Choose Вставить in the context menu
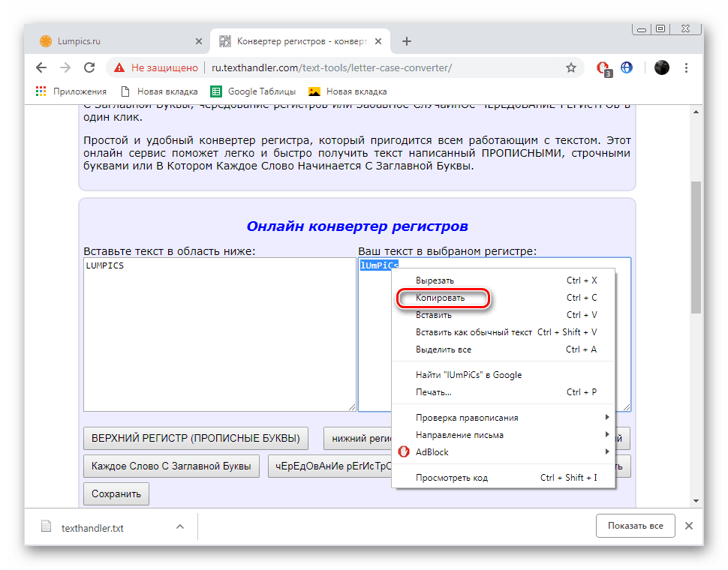This screenshot has width=728, height=570. (504, 314)
